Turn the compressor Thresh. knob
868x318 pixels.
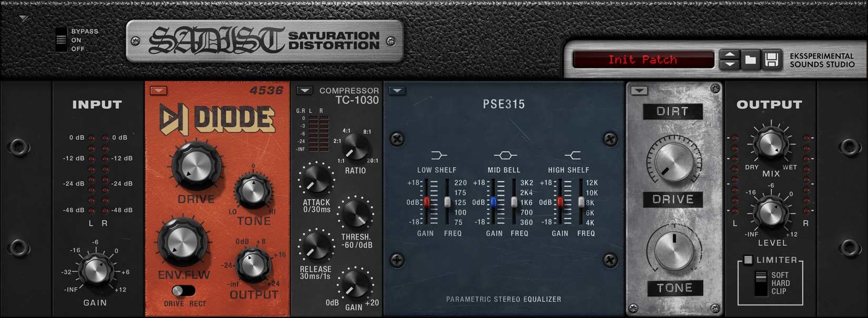coord(356,213)
